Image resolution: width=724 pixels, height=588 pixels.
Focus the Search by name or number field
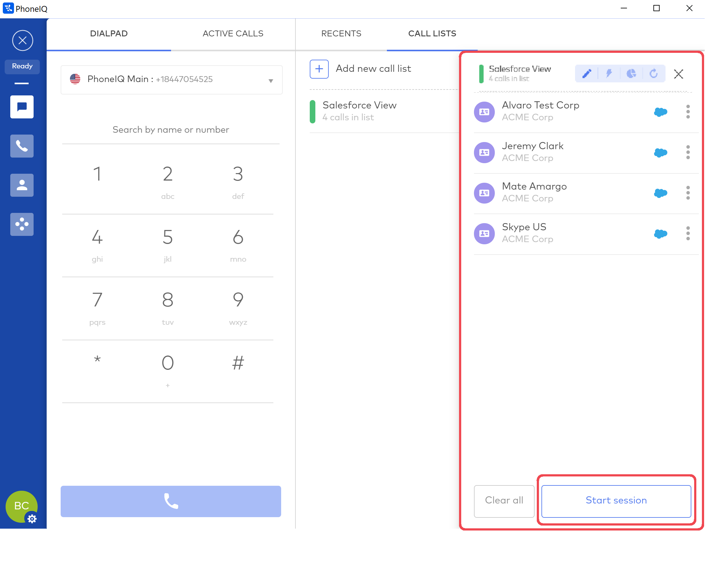[x=171, y=130]
